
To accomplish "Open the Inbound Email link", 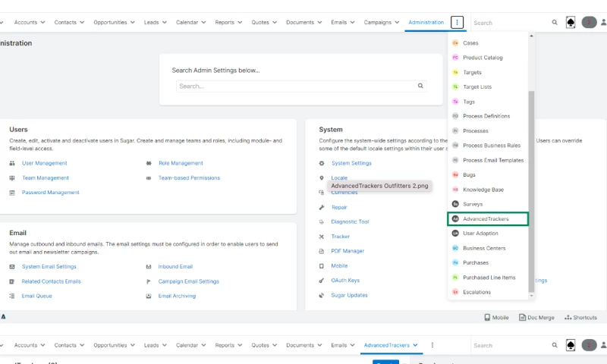I will [x=175, y=266].
